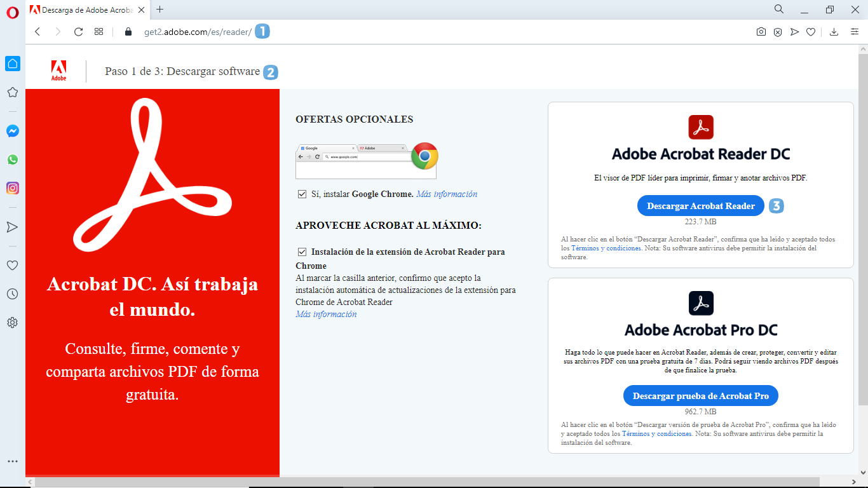Open Personal News arrow in sidebar
The height and width of the screenshot is (488, 868).
(x=12, y=227)
